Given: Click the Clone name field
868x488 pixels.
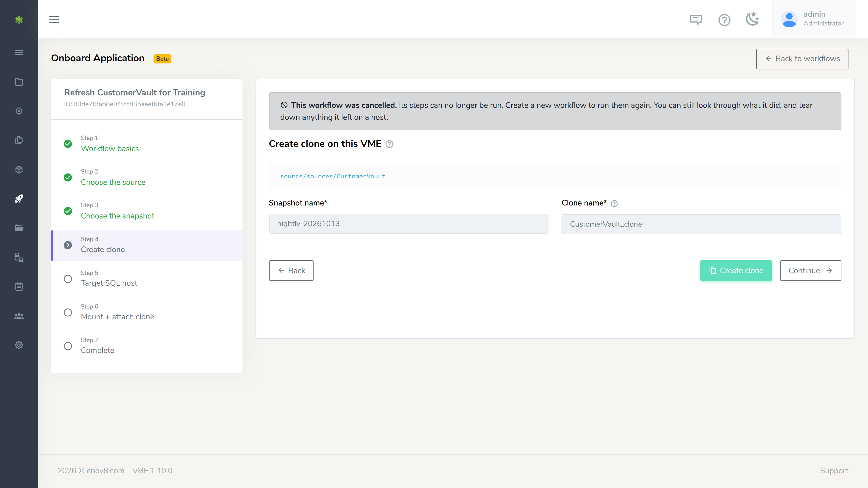Looking at the screenshot, I should (x=701, y=224).
